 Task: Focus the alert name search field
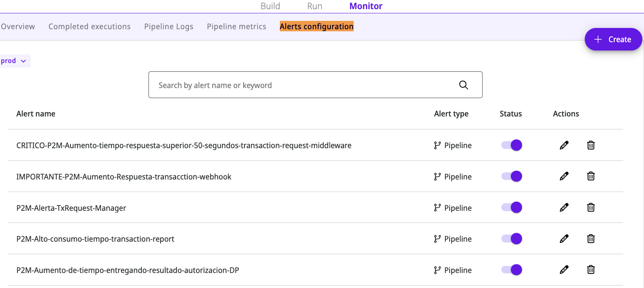pos(300,85)
